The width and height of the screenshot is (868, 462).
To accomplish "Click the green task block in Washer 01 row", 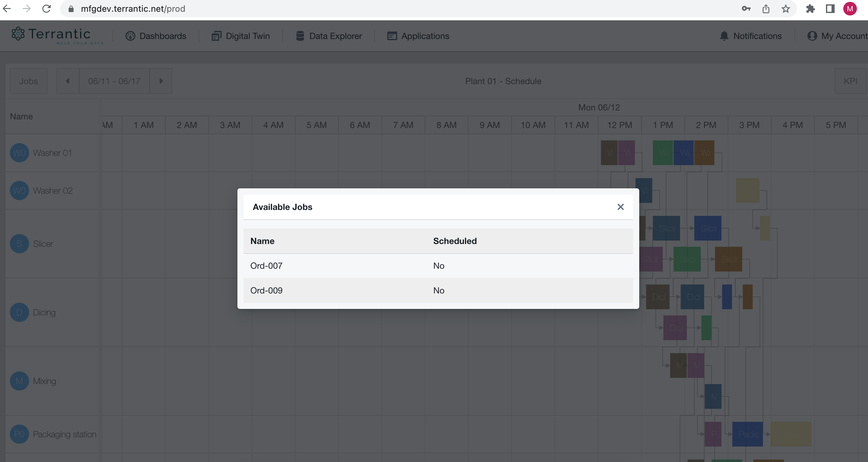I will (663, 153).
